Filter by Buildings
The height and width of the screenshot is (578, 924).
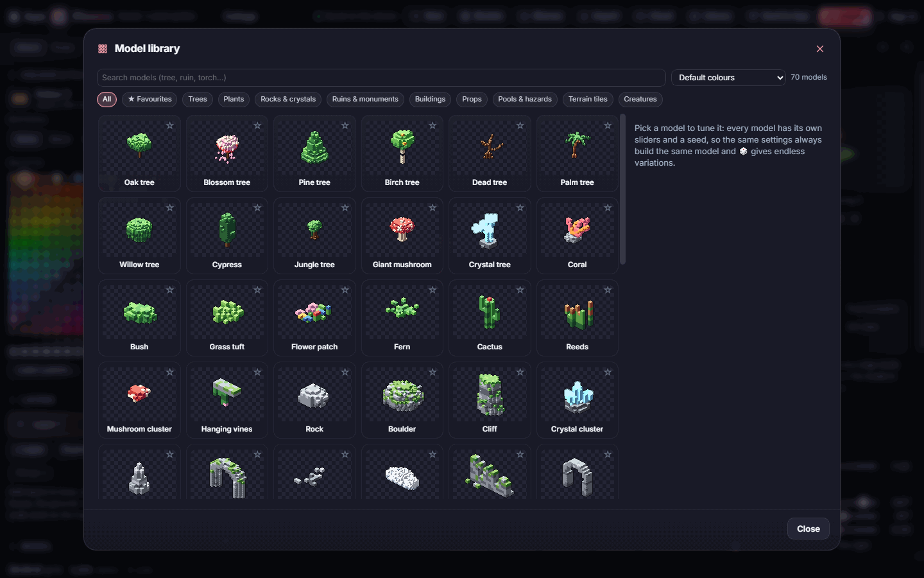click(x=430, y=100)
